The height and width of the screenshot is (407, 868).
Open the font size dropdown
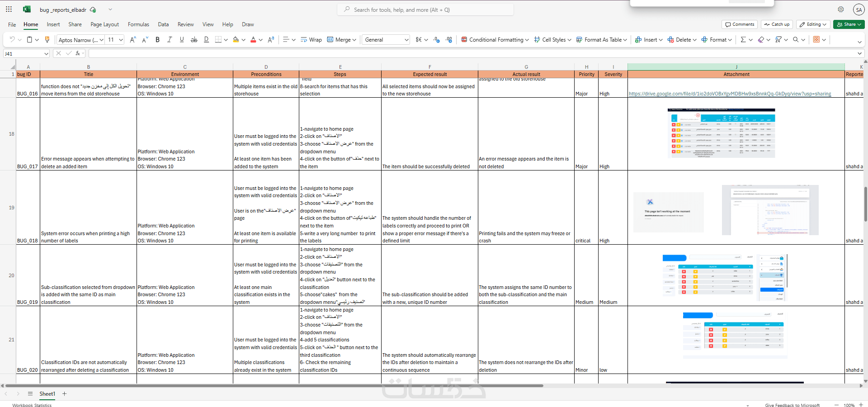pyautogui.click(x=121, y=40)
